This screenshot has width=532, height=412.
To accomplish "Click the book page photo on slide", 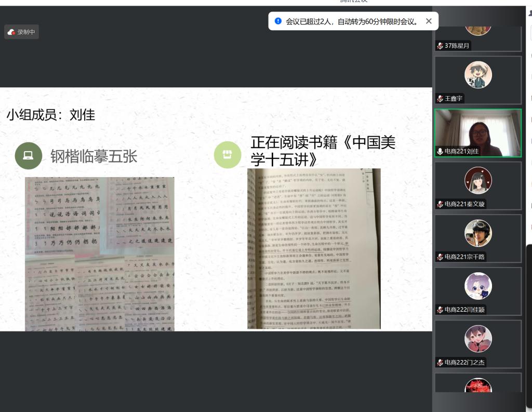I will 314,248.
